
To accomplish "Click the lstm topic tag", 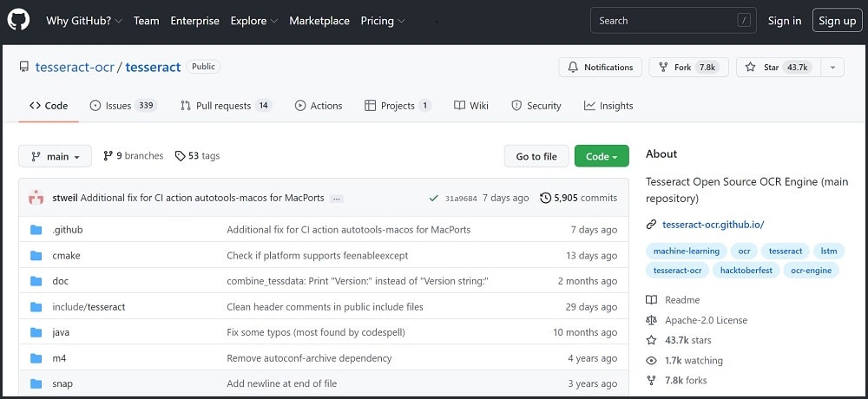I will click(829, 251).
